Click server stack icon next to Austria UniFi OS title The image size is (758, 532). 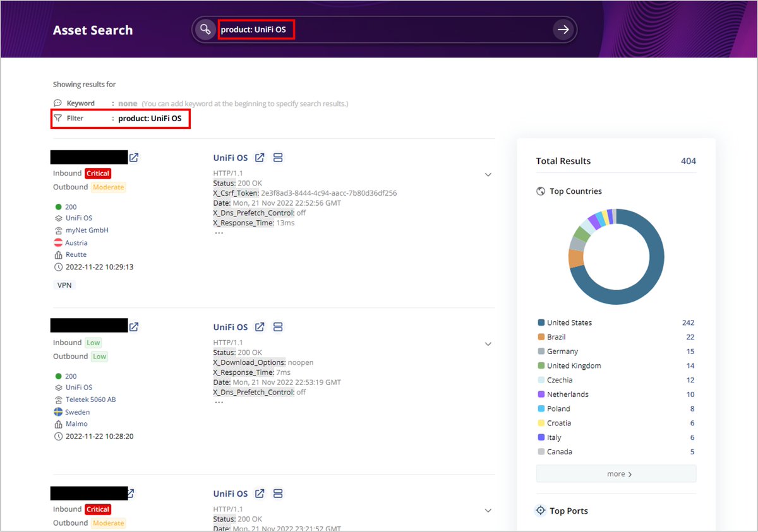click(278, 158)
